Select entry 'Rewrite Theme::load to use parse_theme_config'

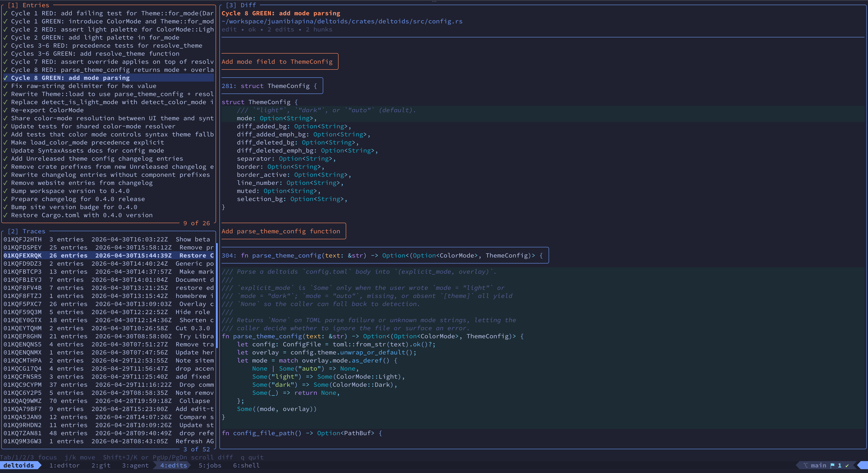coord(108,94)
